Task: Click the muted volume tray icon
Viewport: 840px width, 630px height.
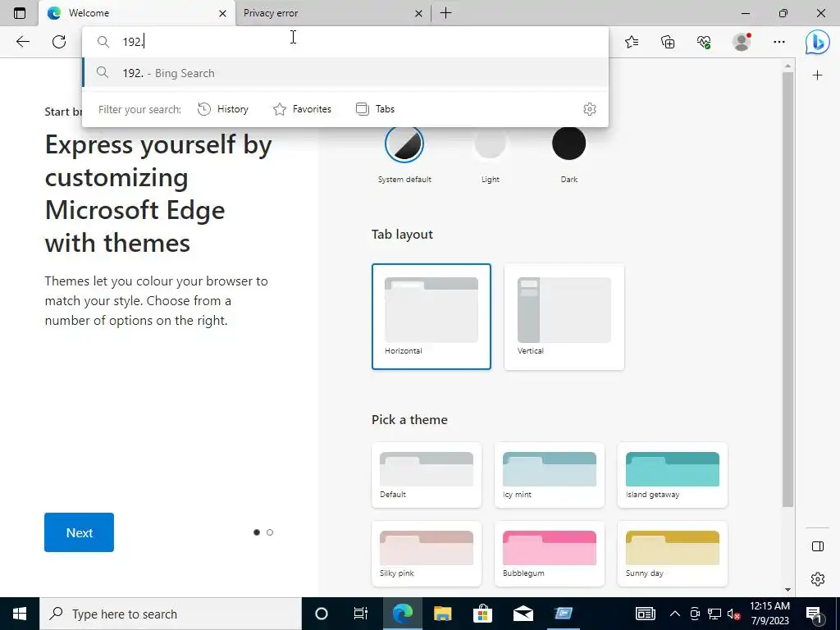Action: tap(734, 614)
